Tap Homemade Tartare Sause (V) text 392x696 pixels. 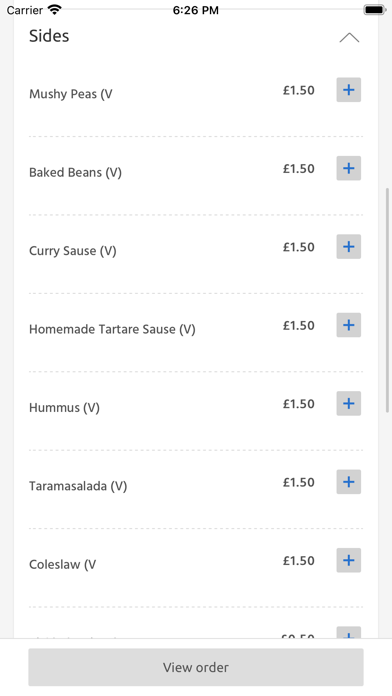pos(112,329)
